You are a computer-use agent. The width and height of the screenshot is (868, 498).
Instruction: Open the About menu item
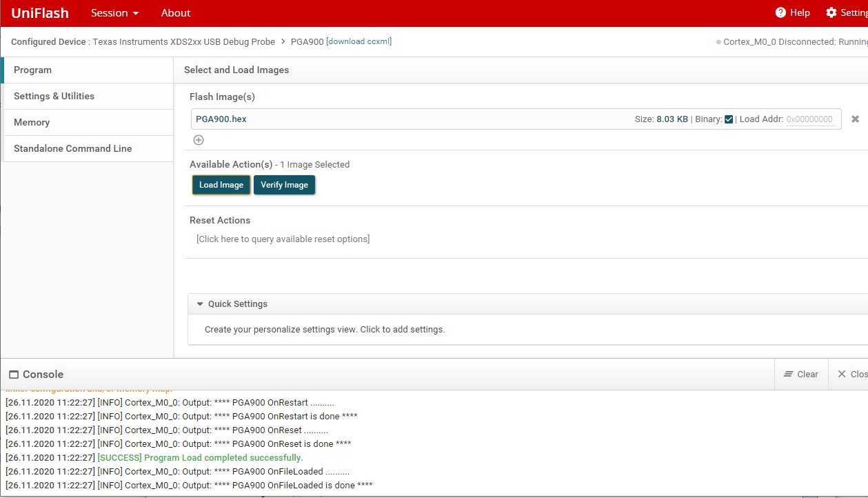(176, 13)
